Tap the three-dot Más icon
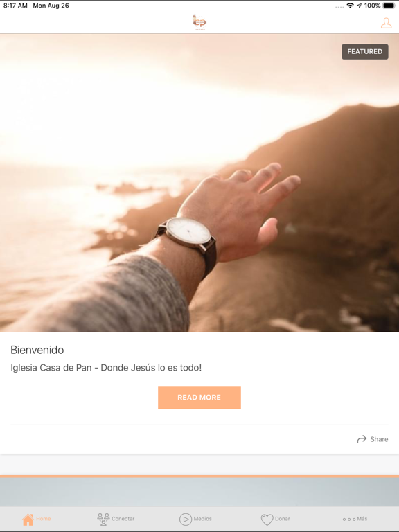The width and height of the screenshot is (399, 532). pyautogui.click(x=349, y=519)
